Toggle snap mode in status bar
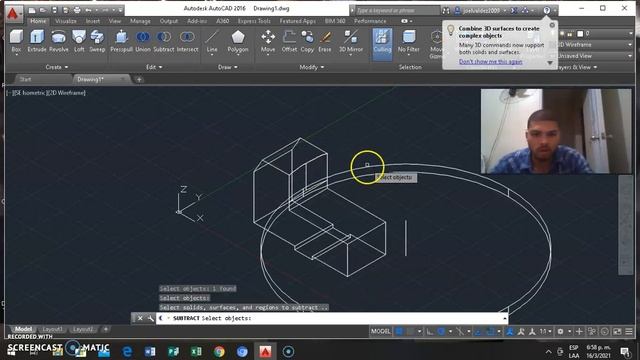 point(410,331)
